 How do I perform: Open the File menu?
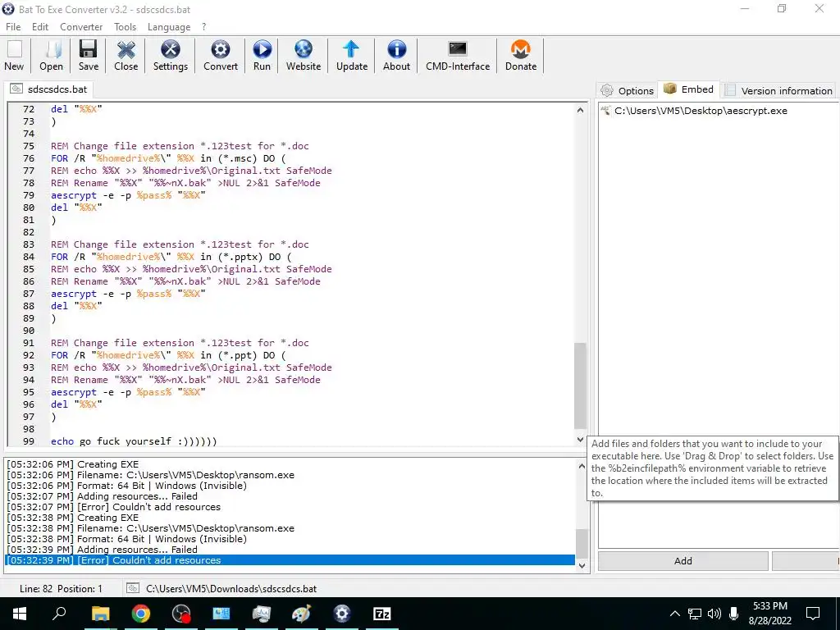(x=13, y=27)
